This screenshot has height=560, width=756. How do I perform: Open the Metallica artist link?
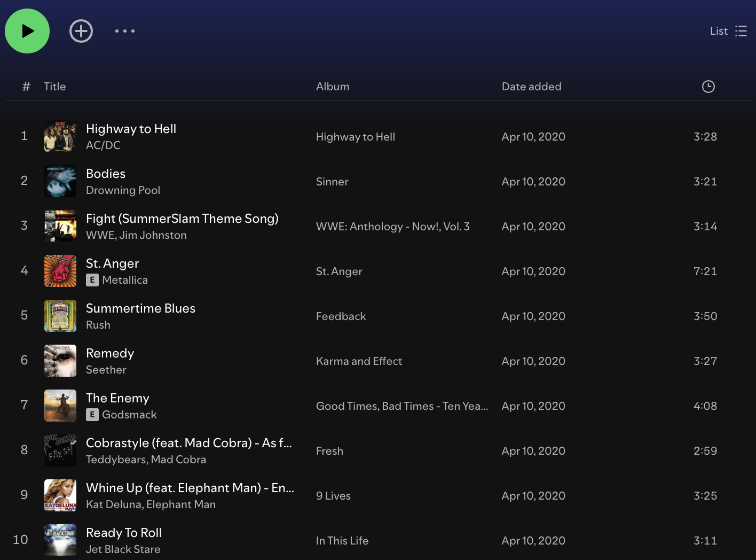click(125, 280)
